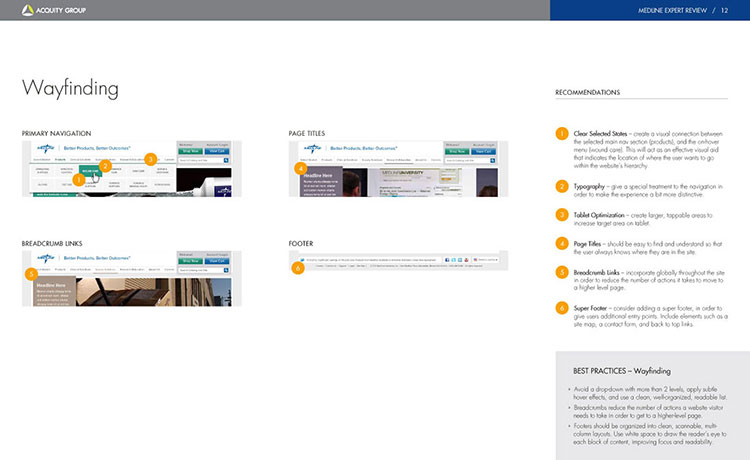The width and height of the screenshot is (750, 460).
Task: Click 'Breadcrumb Links' in the recommendations list
Action: pyautogui.click(x=596, y=273)
